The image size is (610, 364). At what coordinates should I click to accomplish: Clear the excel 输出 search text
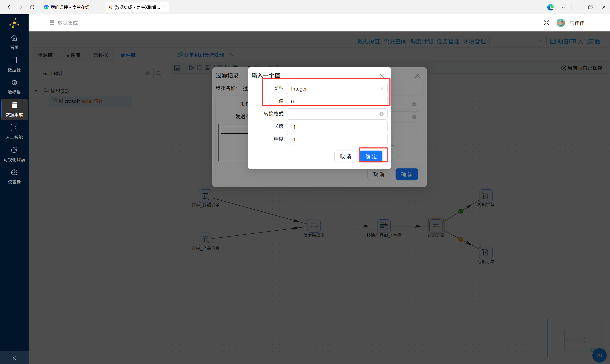click(x=147, y=73)
